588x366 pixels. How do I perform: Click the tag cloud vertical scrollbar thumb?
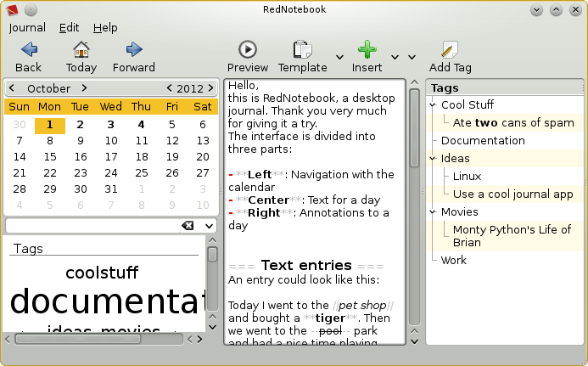click(x=213, y=254)
